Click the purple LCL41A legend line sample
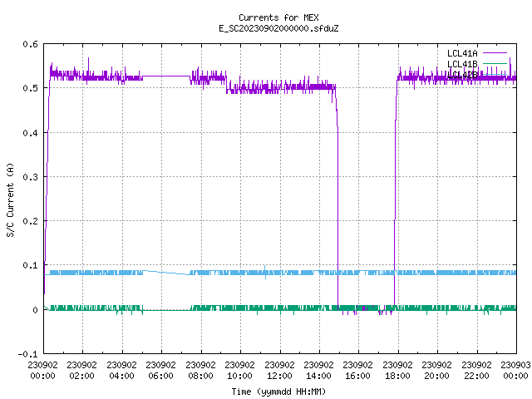This screenshot has width=532, height=399. (x=495, y=53)
